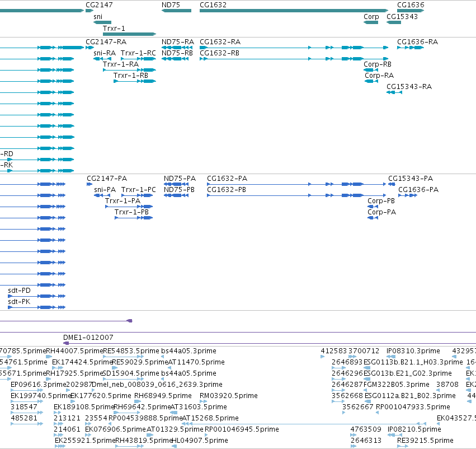Click the sdt-PD protein label
Screen dimensions: 476x449
coord(19,291)
